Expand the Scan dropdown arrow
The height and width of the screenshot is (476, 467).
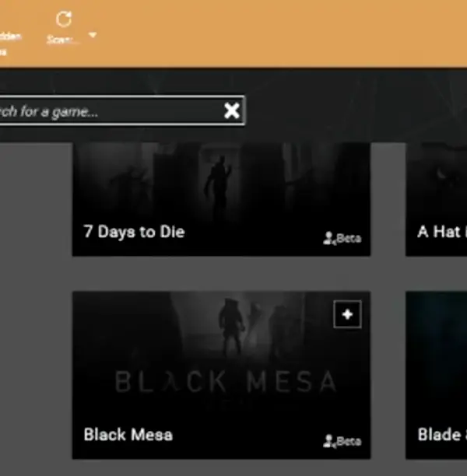(x=93, y=35)
